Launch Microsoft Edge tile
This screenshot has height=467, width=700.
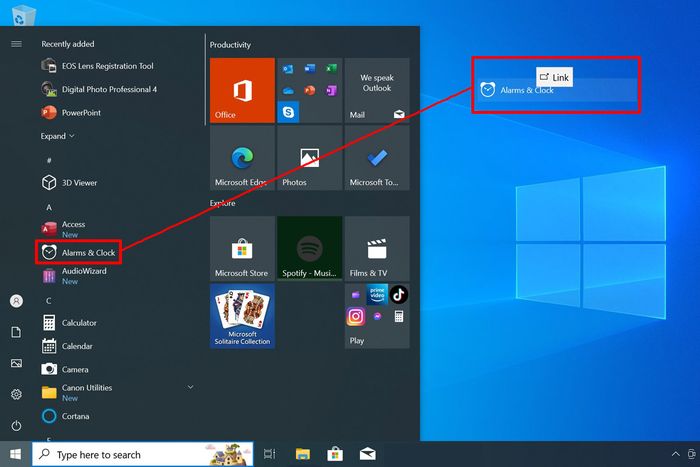242,158
